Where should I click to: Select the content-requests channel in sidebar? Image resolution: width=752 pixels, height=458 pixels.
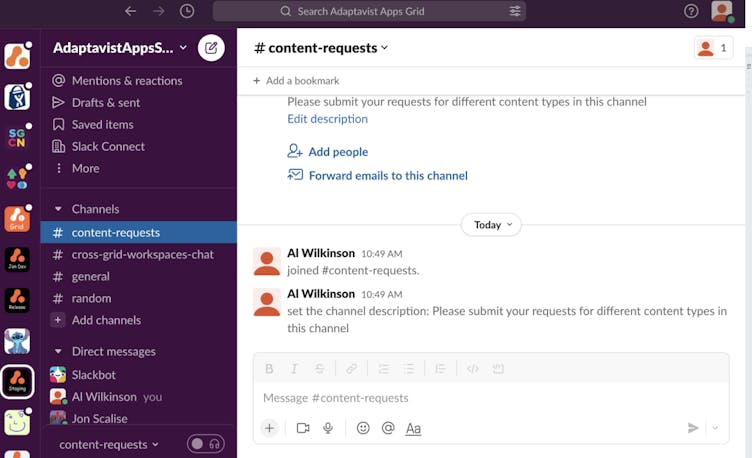pyautogui.click(x=139, y=233)
